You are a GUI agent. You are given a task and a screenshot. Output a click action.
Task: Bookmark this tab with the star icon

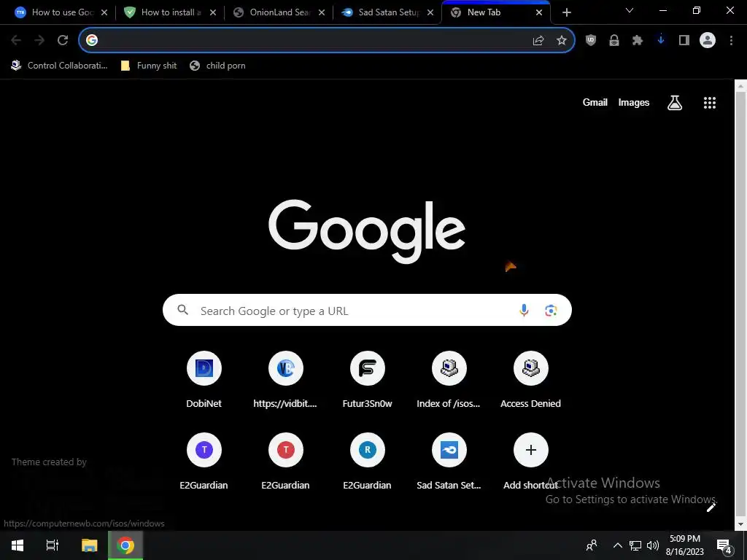[x=562, y=41]
